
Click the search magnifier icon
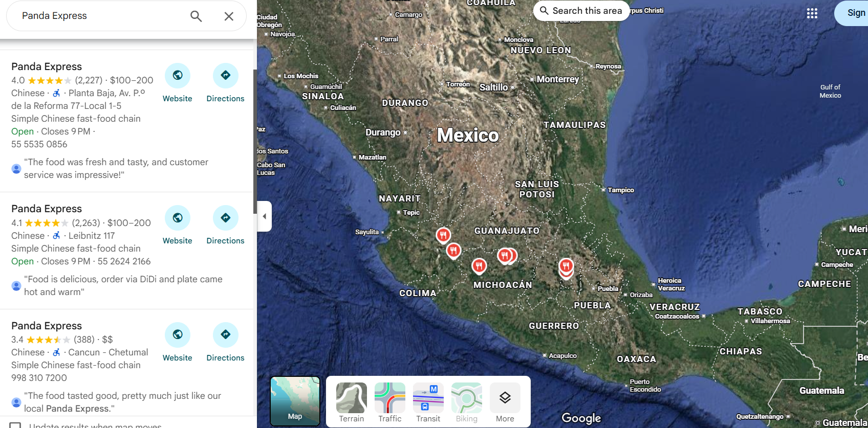(196, 16)
